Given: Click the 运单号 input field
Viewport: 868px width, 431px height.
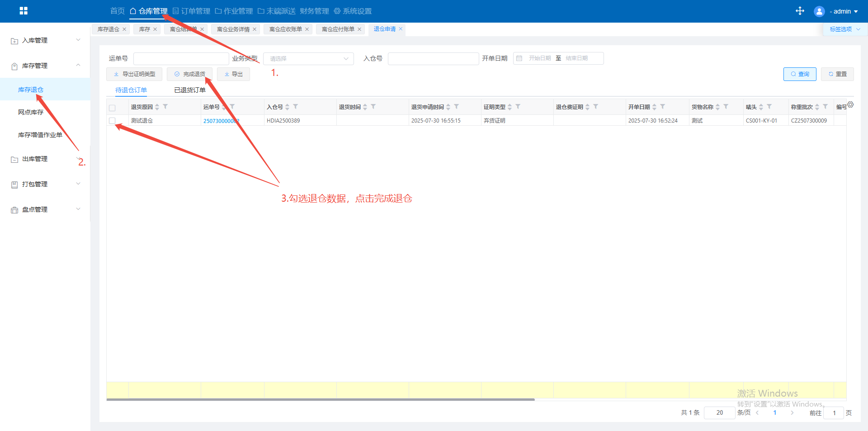Looking at the screenshot, I should pos(181,59).
